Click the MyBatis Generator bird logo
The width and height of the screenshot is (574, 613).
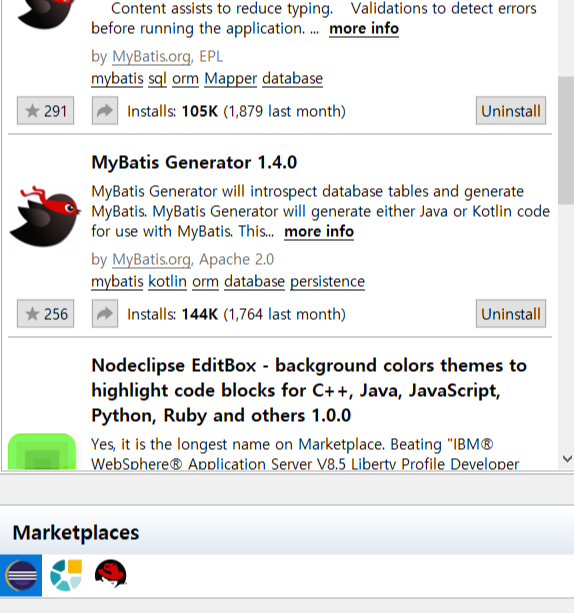pos(45,216)
